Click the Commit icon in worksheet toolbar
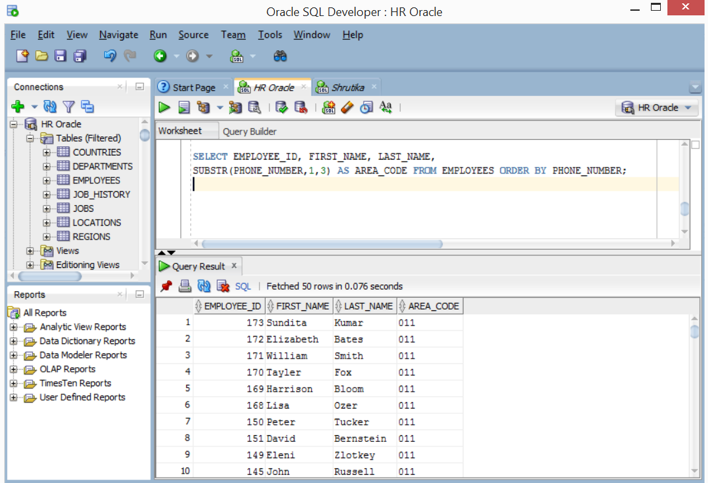Screen dimensions: 708x483 click(x=281, y=107)
